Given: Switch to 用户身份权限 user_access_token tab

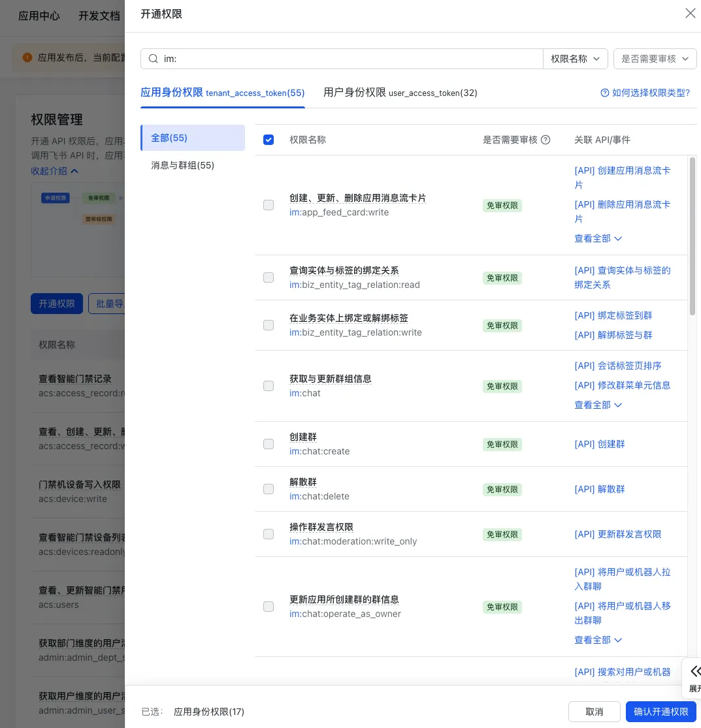Looking at the screenshot, I should [400, 93].
